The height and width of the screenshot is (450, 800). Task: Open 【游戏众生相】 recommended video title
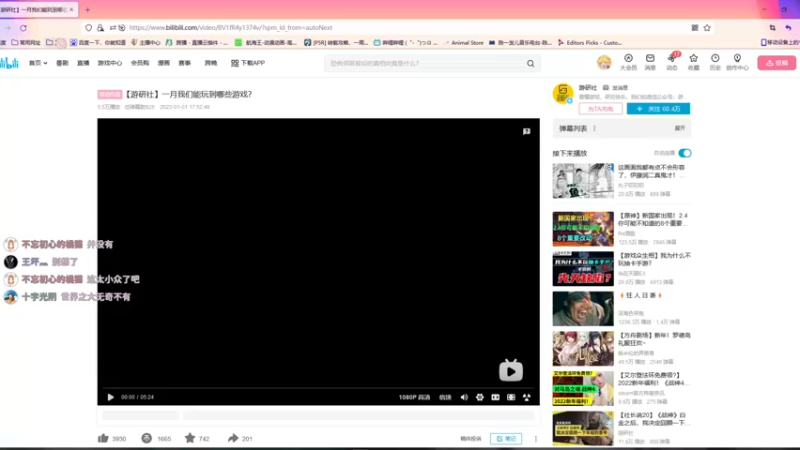[x=654, y=259]
